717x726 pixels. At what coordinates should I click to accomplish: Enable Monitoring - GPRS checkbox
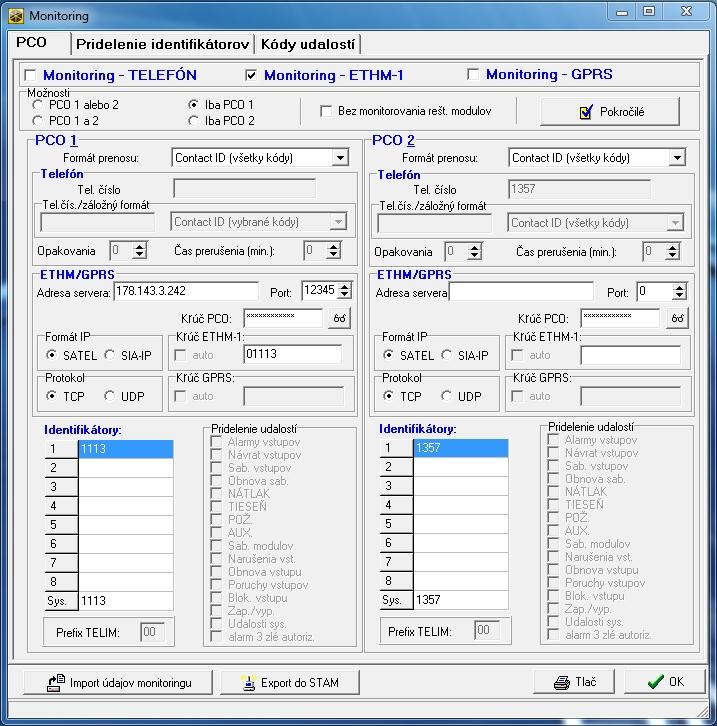pyautogui.click(x=473, y=74)
